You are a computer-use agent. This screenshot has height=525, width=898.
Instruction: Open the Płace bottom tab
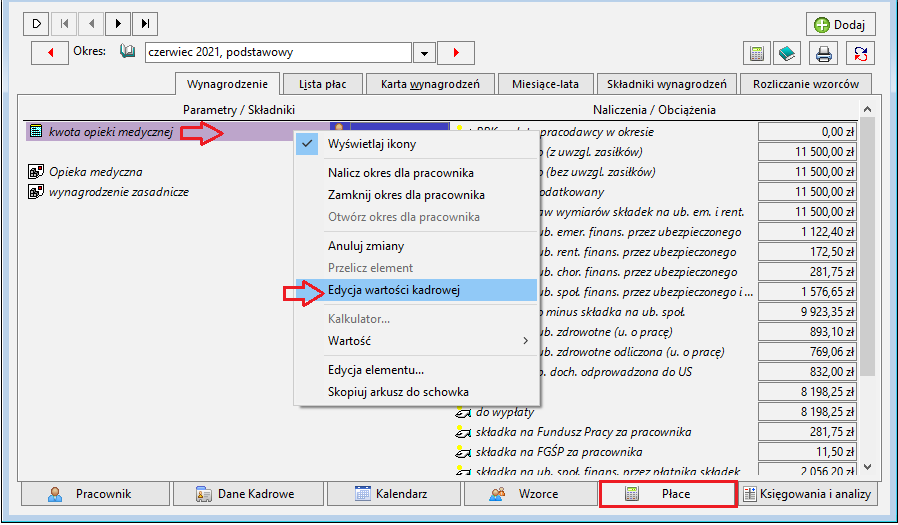[x=668, y=494]
